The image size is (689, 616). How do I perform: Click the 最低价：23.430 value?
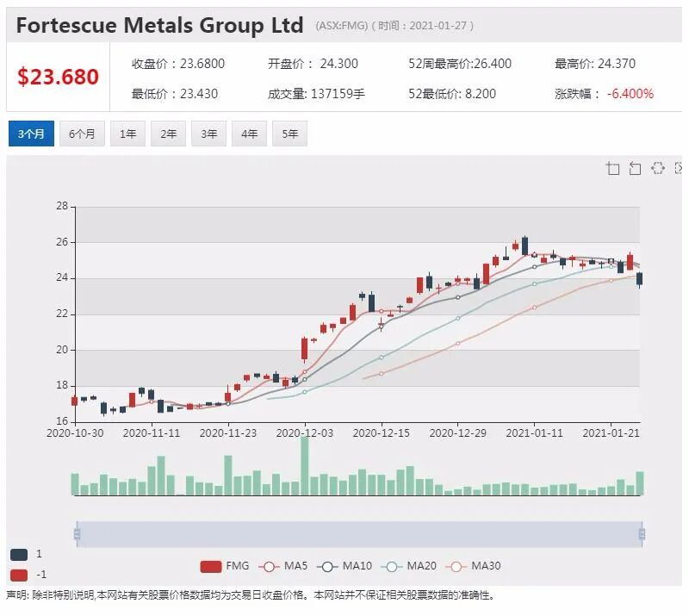tap(175, 94)
